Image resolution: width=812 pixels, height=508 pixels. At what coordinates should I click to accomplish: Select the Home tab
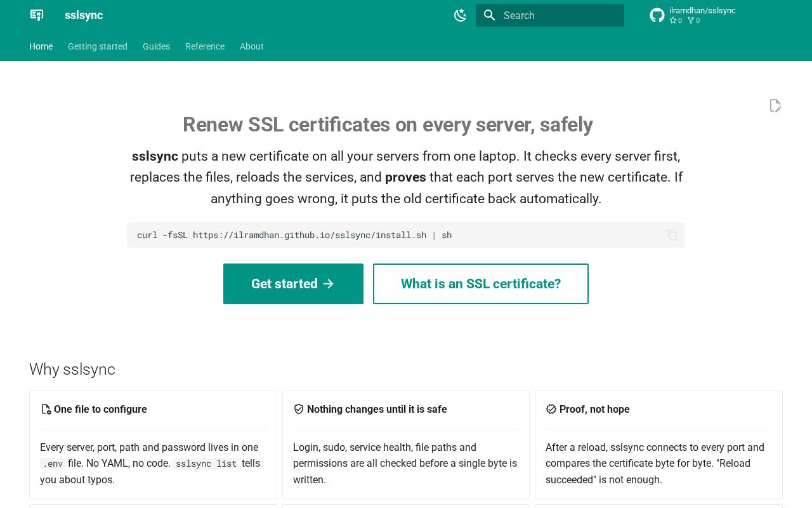pos(41,46)
